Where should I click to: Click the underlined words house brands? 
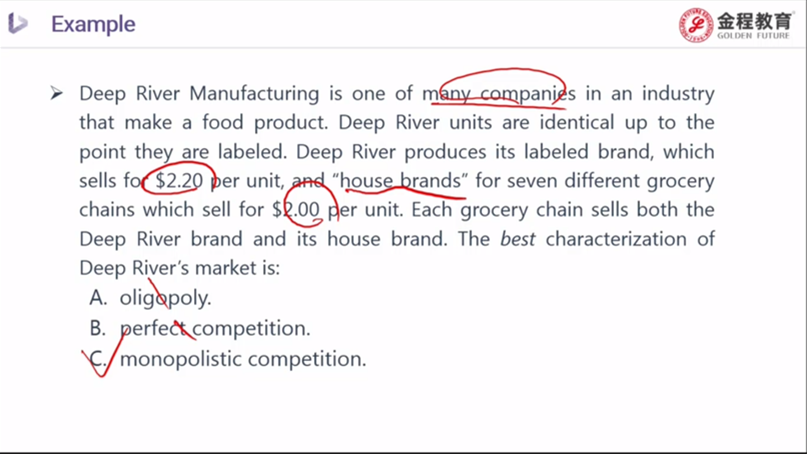(401, 181)
